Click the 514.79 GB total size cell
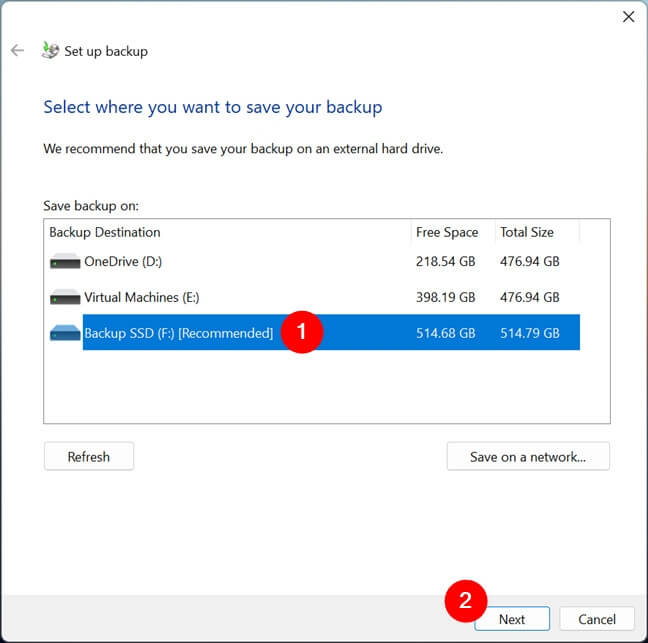The width and height of the screenshot is (648, 643). [529, 333]
